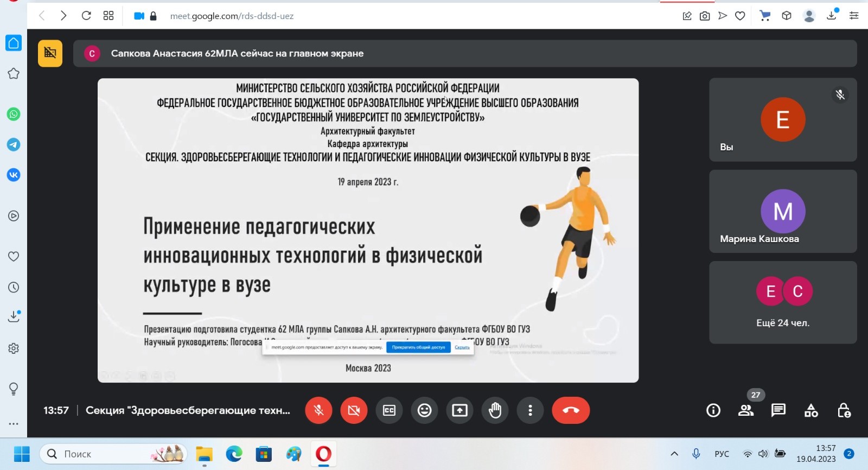This screenshot has height=470, width=868.
Task: Click camera permission icon in address bar
Action: tap(139, 16)
